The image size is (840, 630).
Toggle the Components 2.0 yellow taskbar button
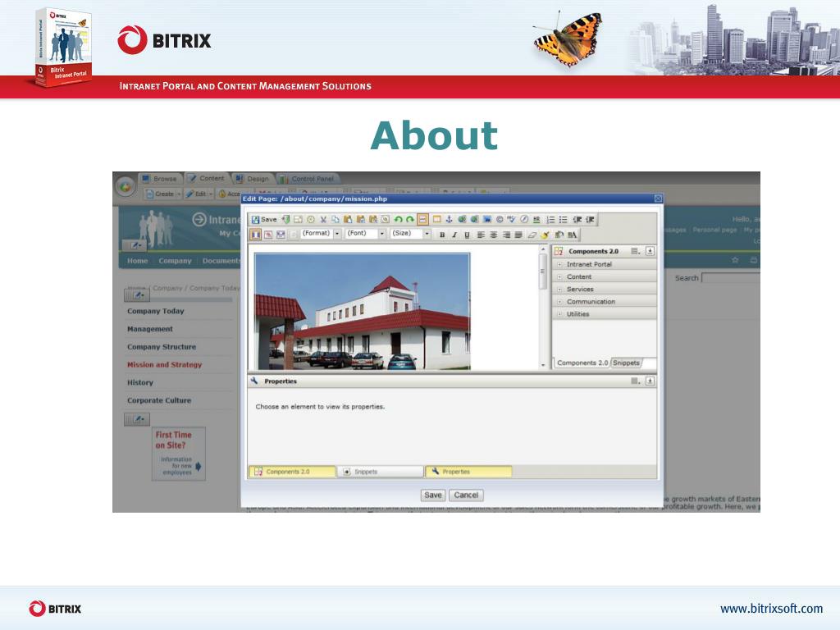pyautogui.click(x=292, y=472)
